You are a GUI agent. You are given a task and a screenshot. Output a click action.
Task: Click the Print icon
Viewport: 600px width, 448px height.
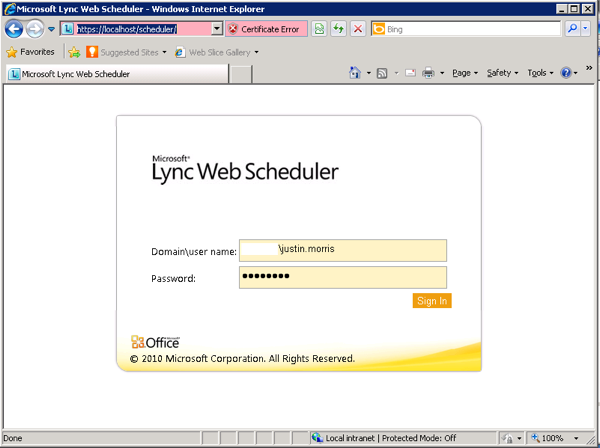point(428,73)
